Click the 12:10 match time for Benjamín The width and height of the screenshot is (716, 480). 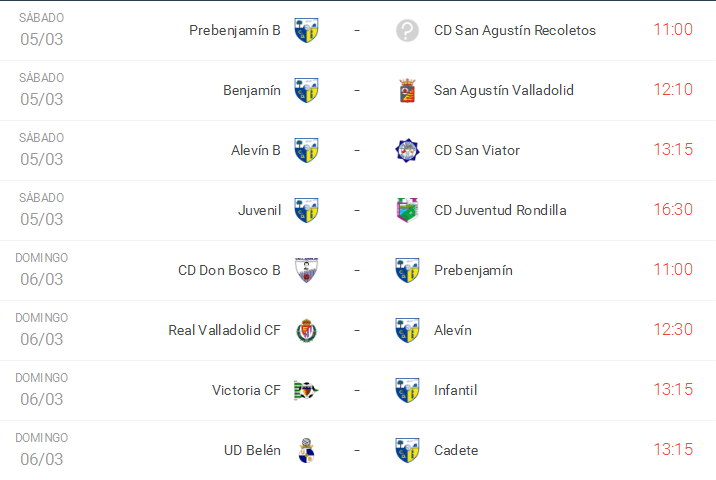click(x=672, y=90)
